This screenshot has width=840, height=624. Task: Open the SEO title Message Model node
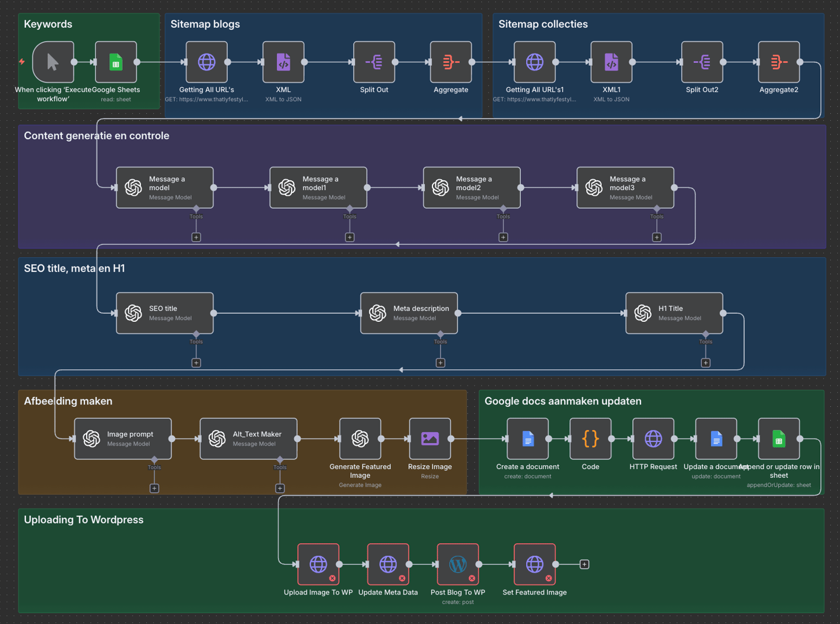[164, 313]
